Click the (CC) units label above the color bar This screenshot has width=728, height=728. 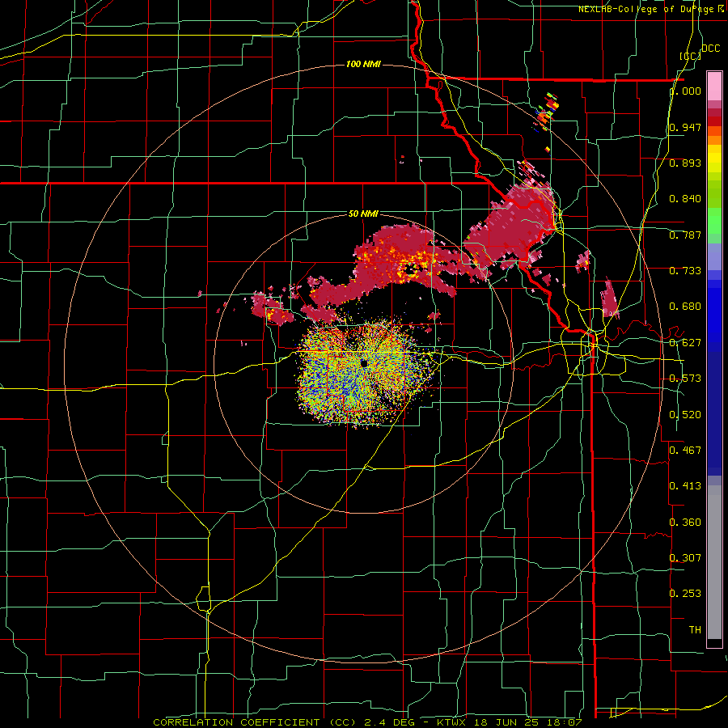tap(691, 56)
